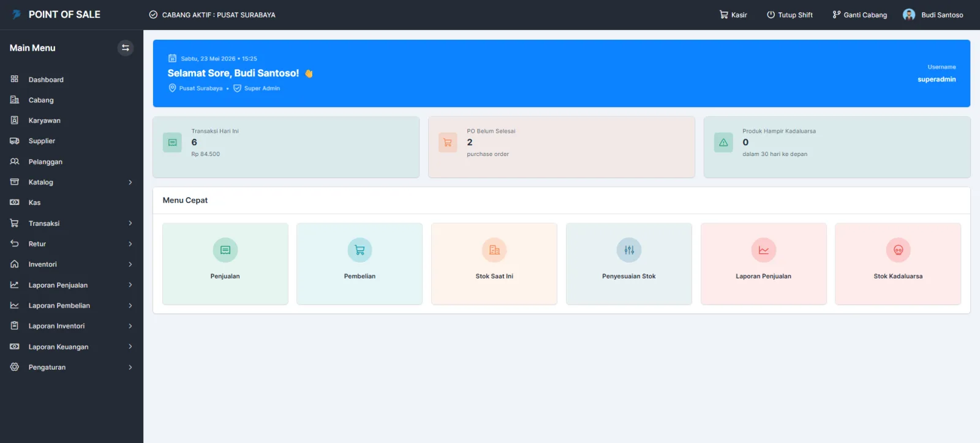Click the 'Rp 84.500' transaction amount
The height and width of the screenshot is (443, 980).
pyautogui.click(x=205, y=154)
